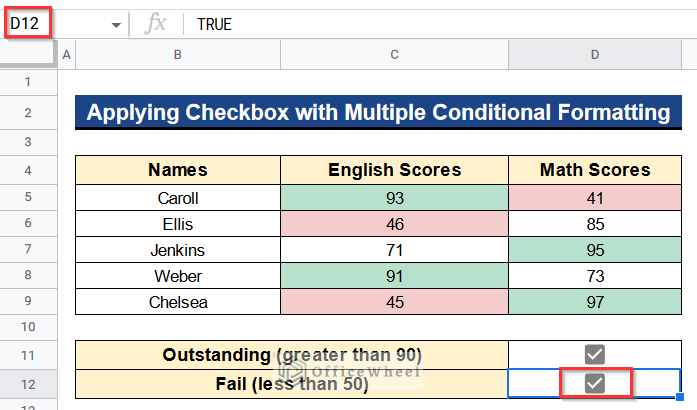Select row 7 header
This screenshot has width=697, height=410.
(x=28, y=249)
